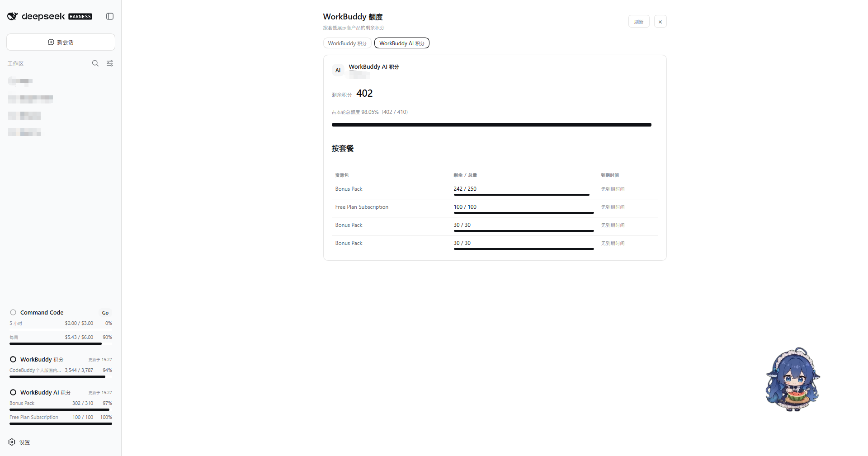Select the sidebar WorkBuddy 积分 circle indicator
The width and height of the screenshot is (868, 456).
(13, 359)
